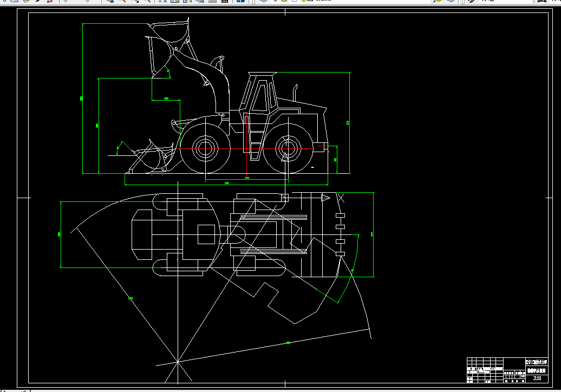Select the overall raised height dimension text

pos(81,98)
